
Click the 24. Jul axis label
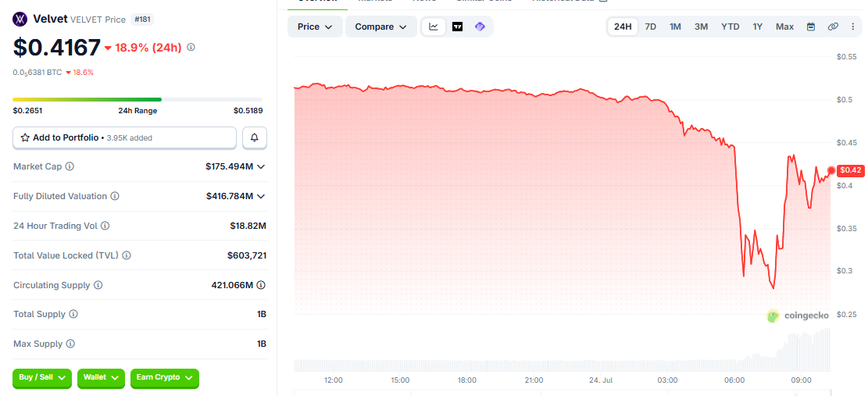(x=601, y=380)
